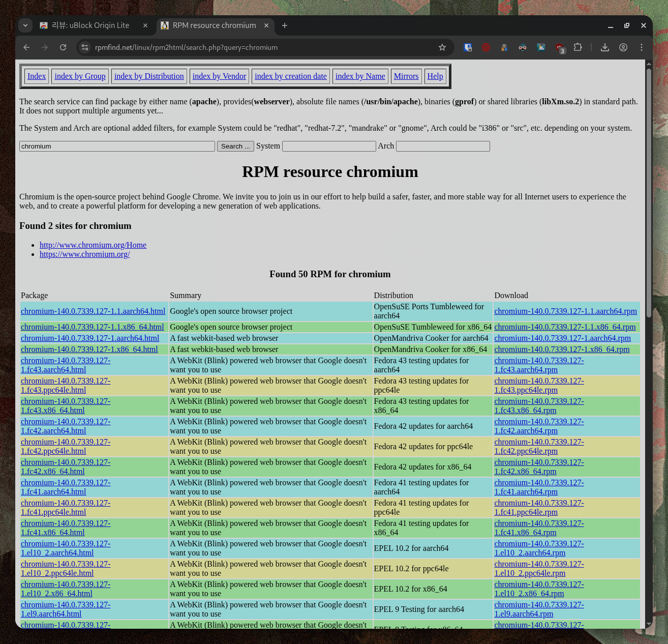
Task: Go back to the previous page
Action: (x=26, y=47)
